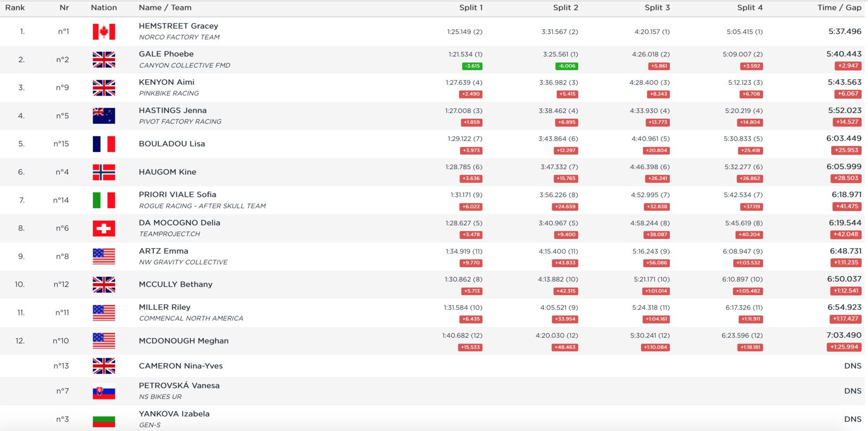The height and width of the screenshot is (431, 868).
Task: Click the UK flag beside McCully Bethany
Action: coord(104,284)
